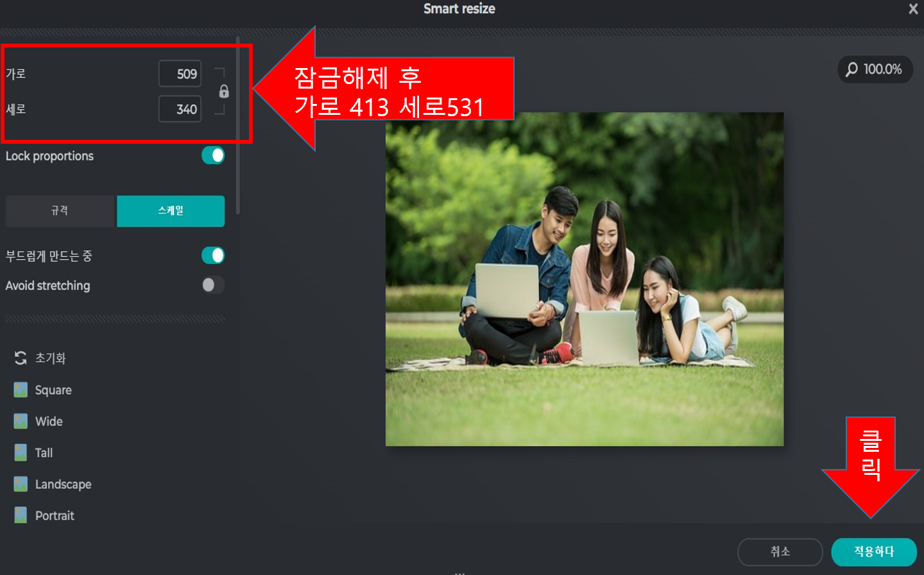Switch to the 규격 tab

[60, 211]
